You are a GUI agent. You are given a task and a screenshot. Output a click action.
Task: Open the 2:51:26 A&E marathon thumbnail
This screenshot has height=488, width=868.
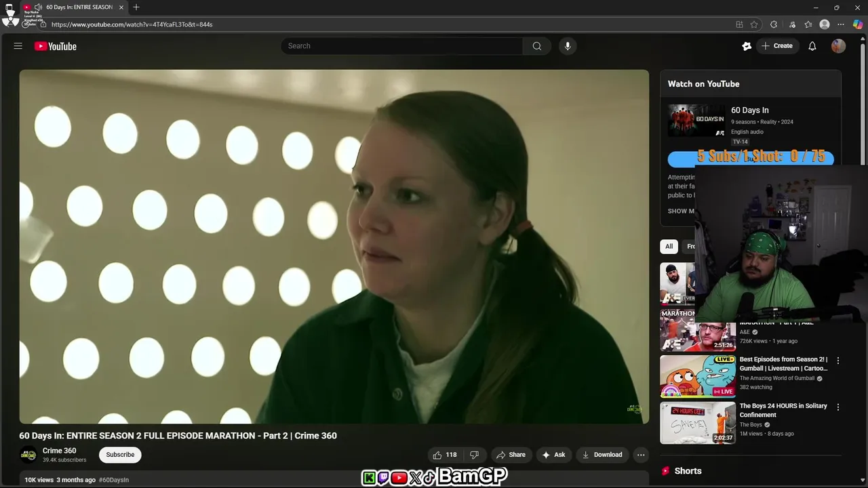point(698,331)
